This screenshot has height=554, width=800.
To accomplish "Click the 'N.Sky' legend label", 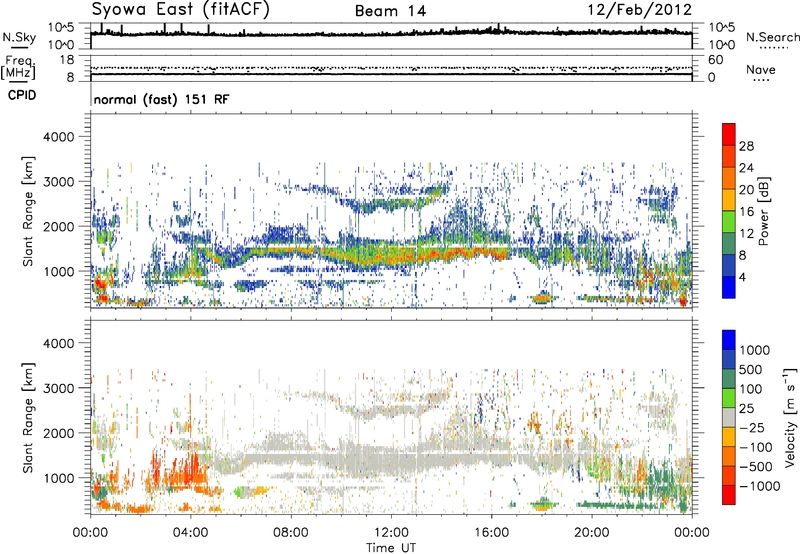I will (19, 37).
